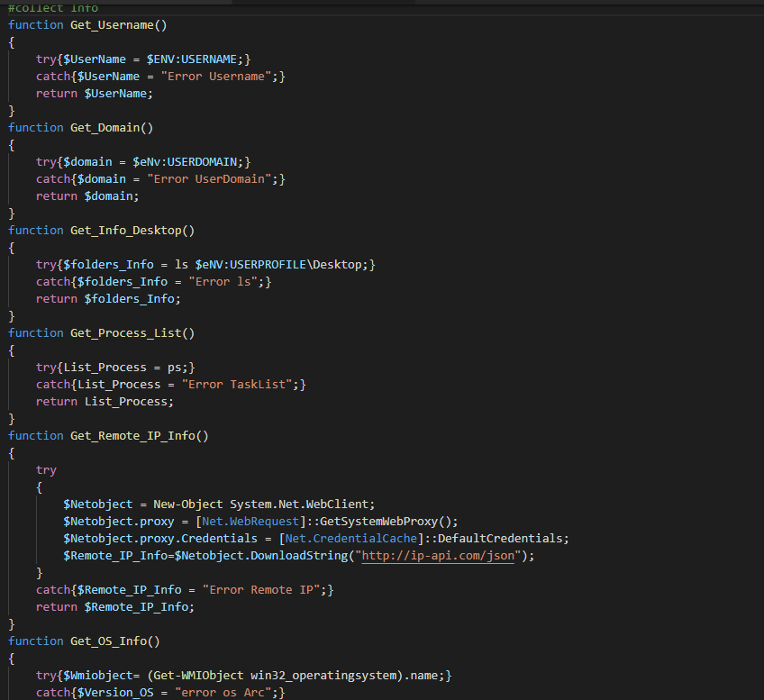Click the line 'try{$UserName = $ENV:USERNAME;}'
This screenshot has width=764, height=700.
click(143, 59)
